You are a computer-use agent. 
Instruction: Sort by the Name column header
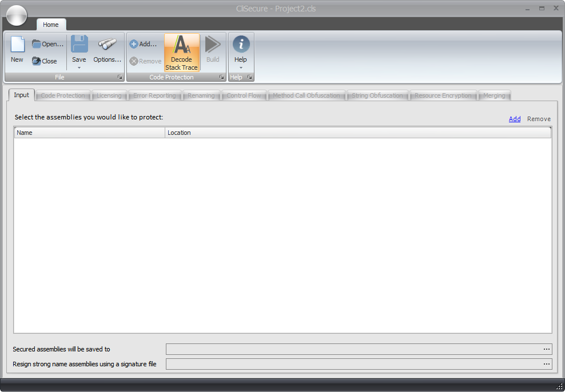point(90,133)
